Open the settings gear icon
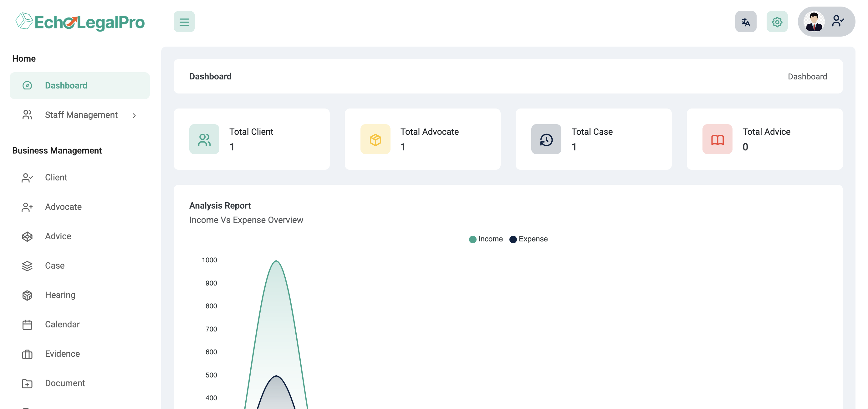 [777, 22]
